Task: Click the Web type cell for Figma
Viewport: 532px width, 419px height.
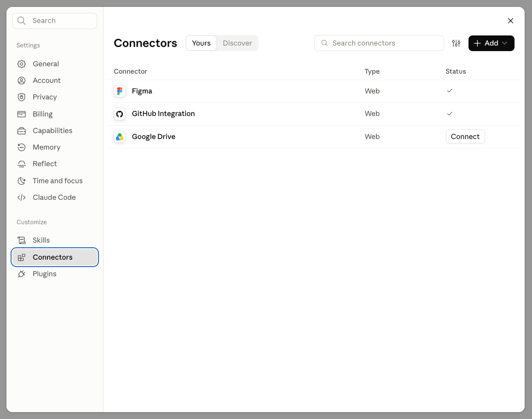Action: coord(372,91)
